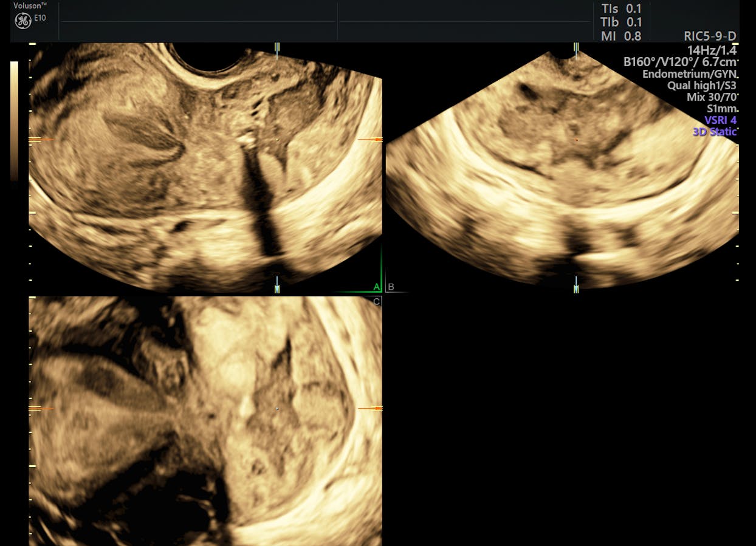This screenshot has width=756, height=546.
Task: Select the green plane A label
Action: 377,287
